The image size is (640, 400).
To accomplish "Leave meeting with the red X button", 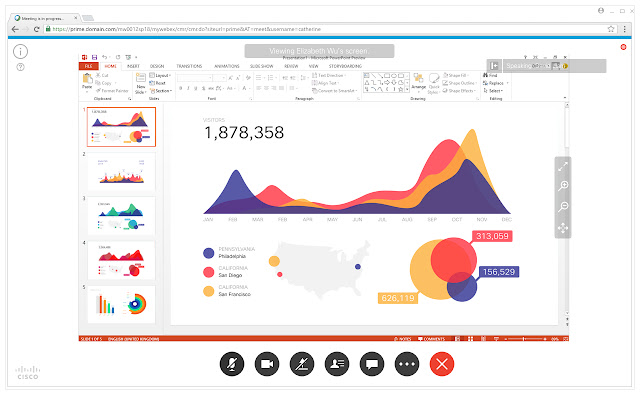I will [442, 364].
